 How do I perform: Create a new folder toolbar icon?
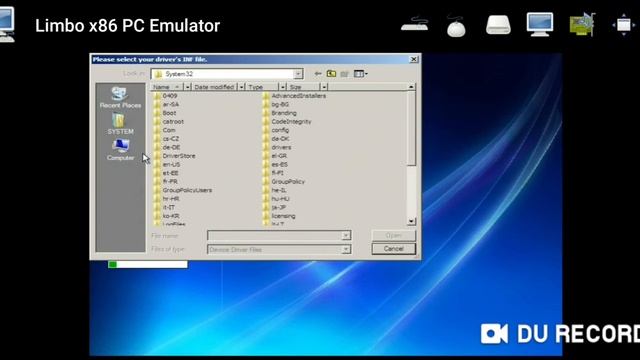pos(344,74)
